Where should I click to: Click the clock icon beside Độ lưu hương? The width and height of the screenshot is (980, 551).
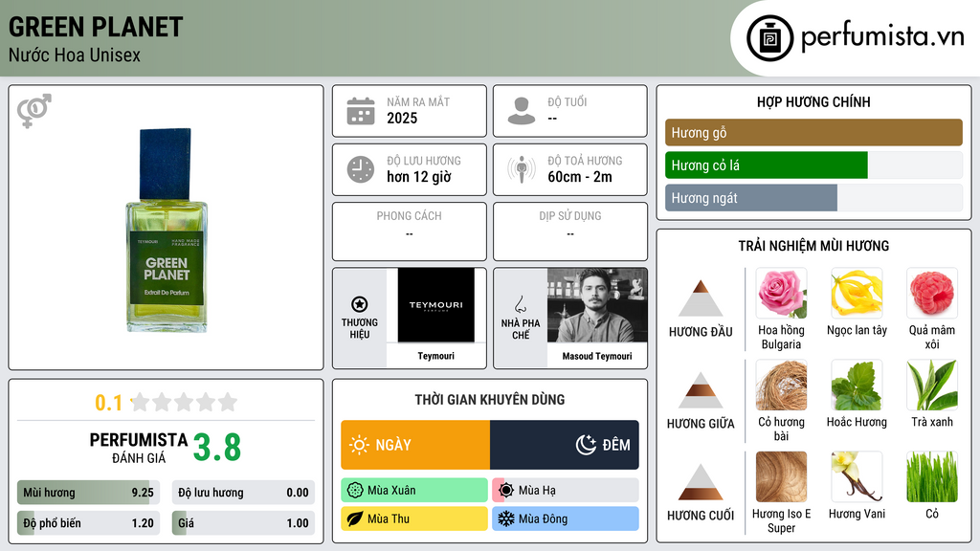(x=361, y=169)
